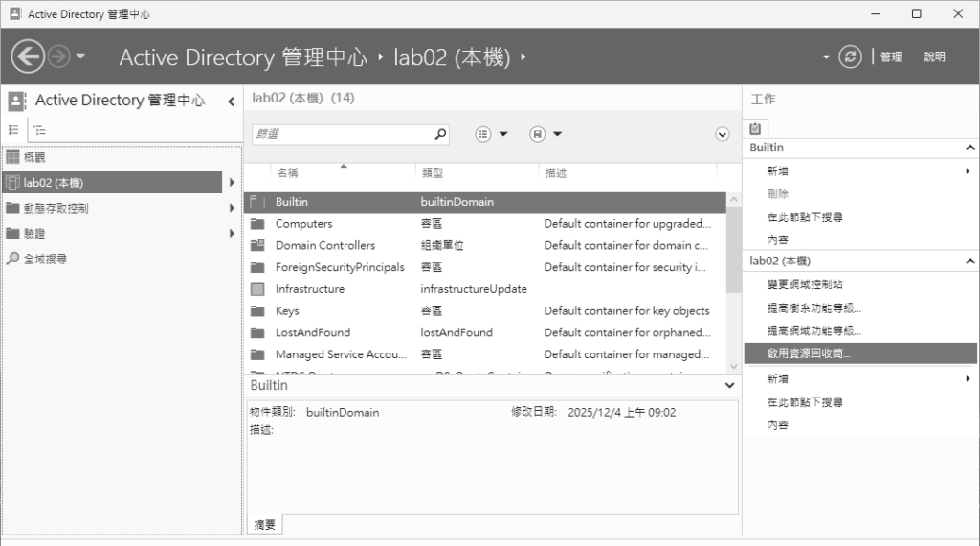This screenshot has height=546, width=980.
Task: Click the Managed Service Accounts folder icon
Action: point(256,354)
